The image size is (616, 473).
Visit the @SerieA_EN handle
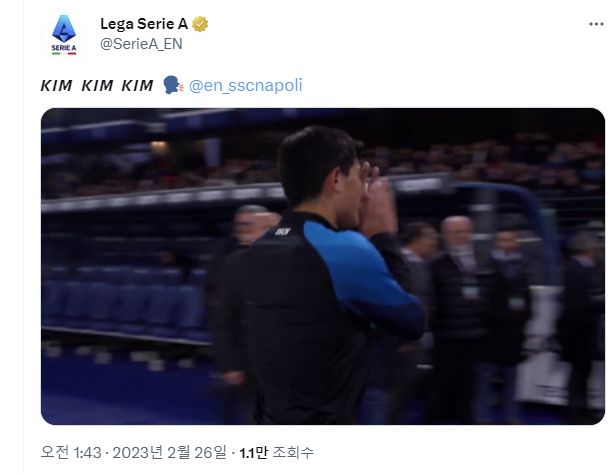(x=141, y=44)
